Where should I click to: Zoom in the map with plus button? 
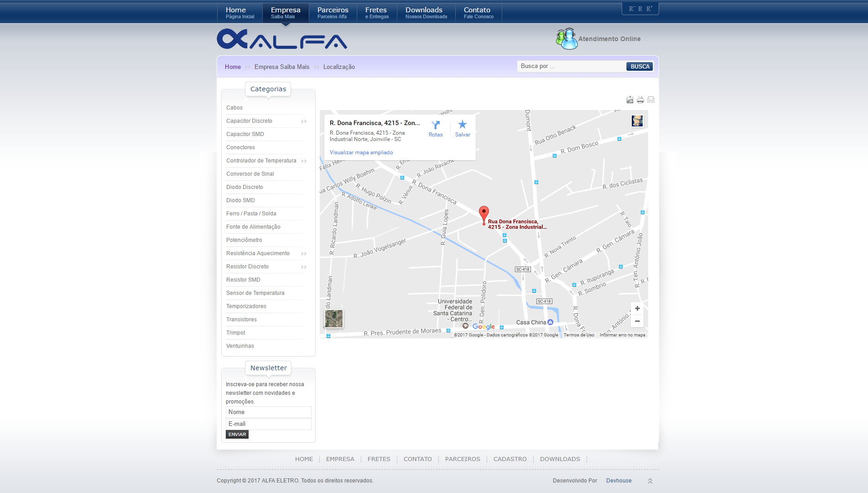(637, 309)
